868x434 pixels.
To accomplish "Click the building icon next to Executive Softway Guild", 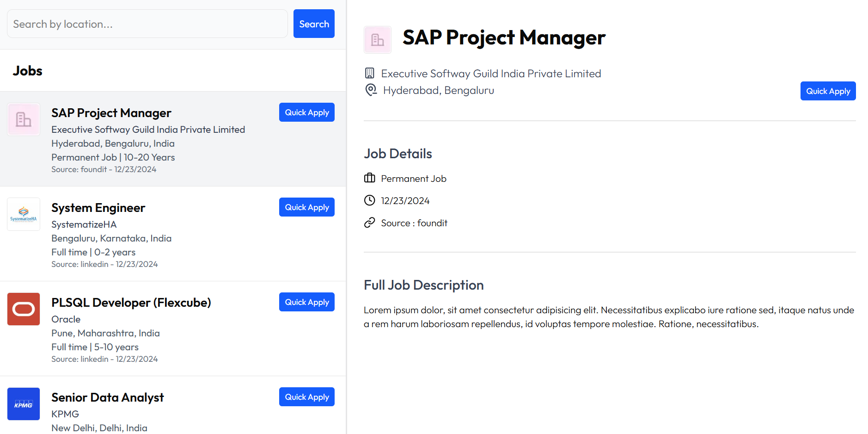I will [370, 73].
